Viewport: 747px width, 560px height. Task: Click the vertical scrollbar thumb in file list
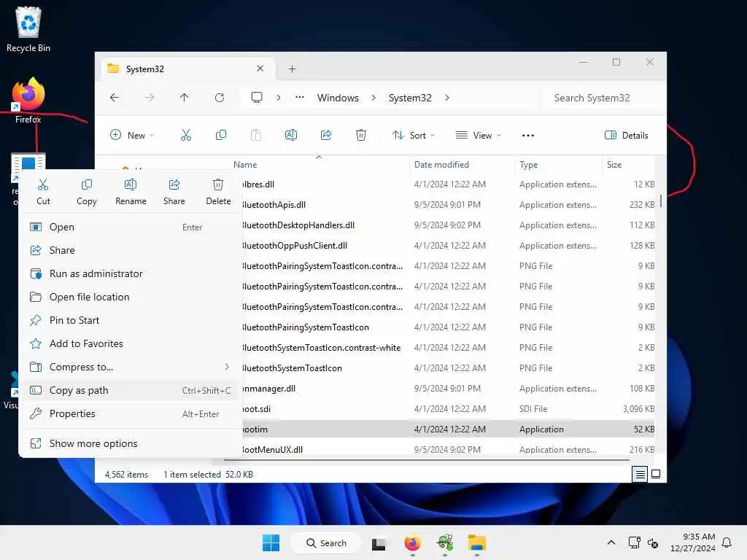[x=660, y=201]
